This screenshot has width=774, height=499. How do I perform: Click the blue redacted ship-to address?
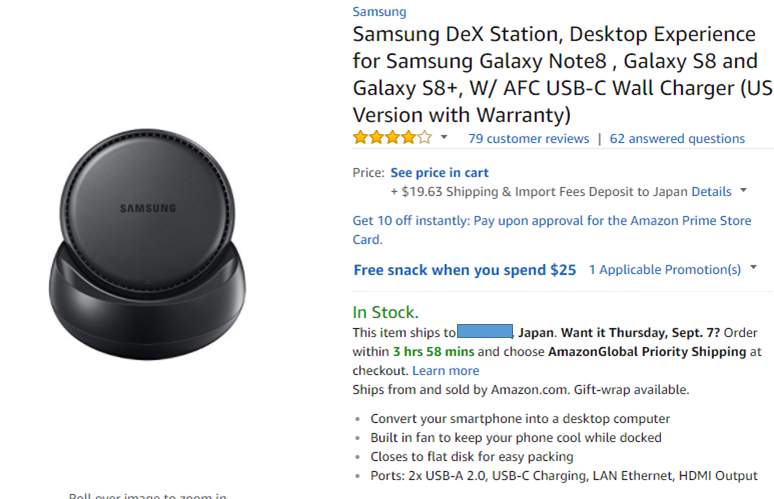(x=485, y=331)
